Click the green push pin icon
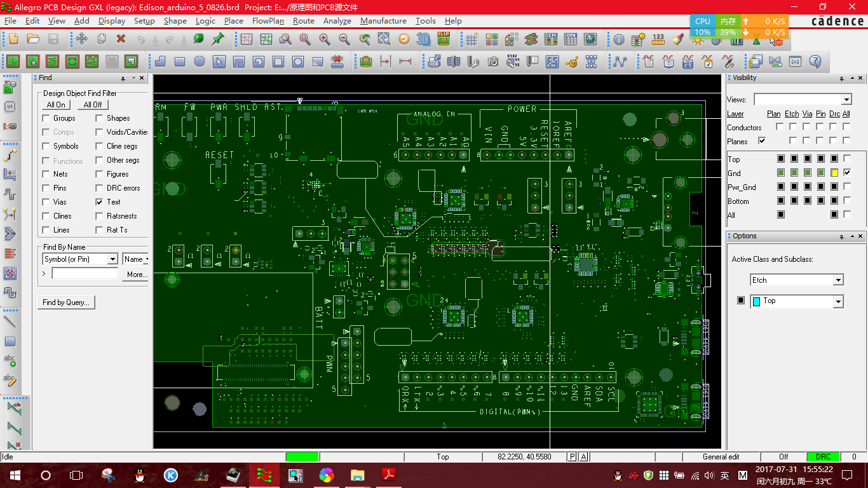 (x=218, y=39)
